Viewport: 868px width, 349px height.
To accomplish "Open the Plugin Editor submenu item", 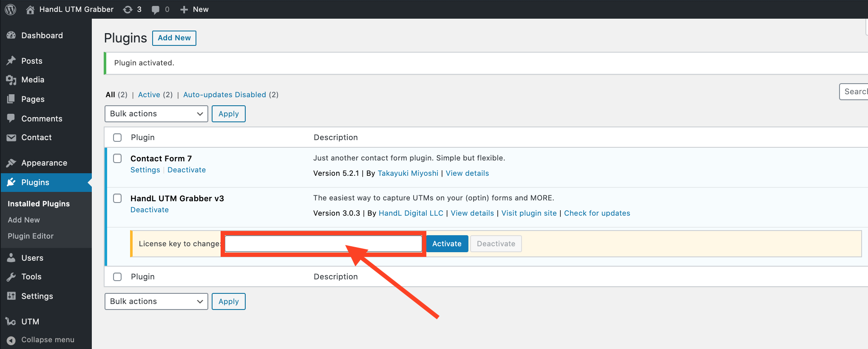I will click(31, 236).
